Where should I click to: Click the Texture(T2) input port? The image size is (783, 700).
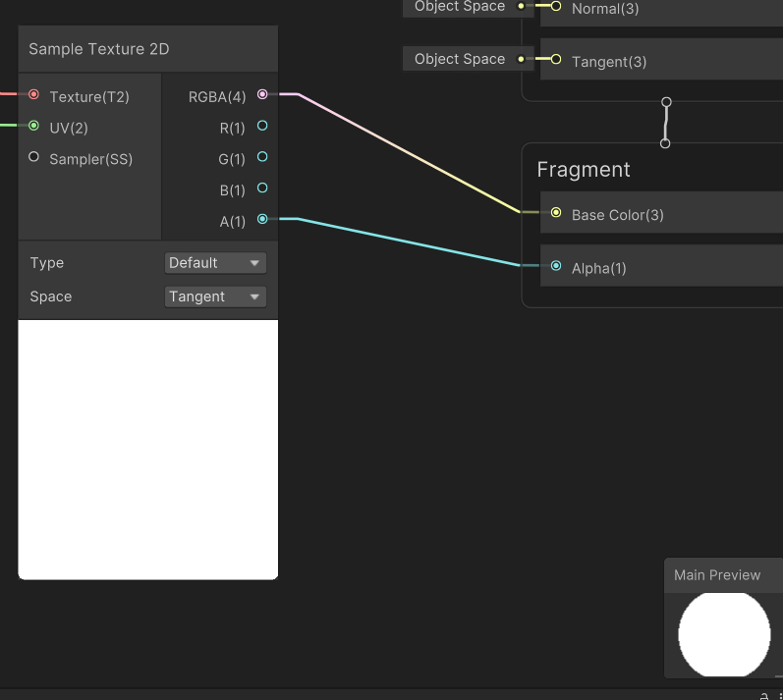pyautogui.click(x=33, y=94)
